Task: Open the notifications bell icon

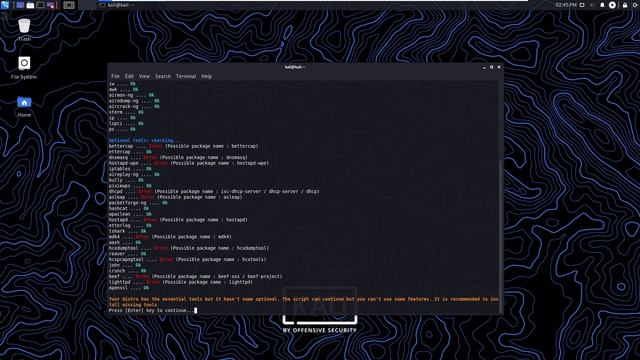Action: point(602,5)
